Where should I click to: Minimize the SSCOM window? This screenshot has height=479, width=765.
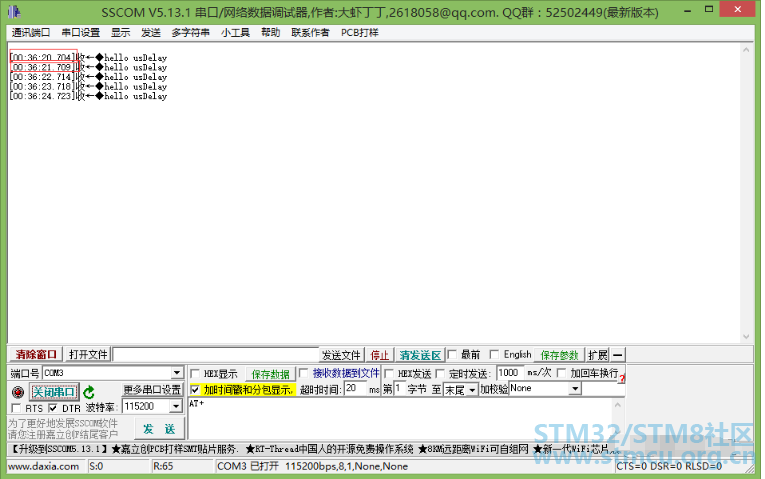click(687, 11)
